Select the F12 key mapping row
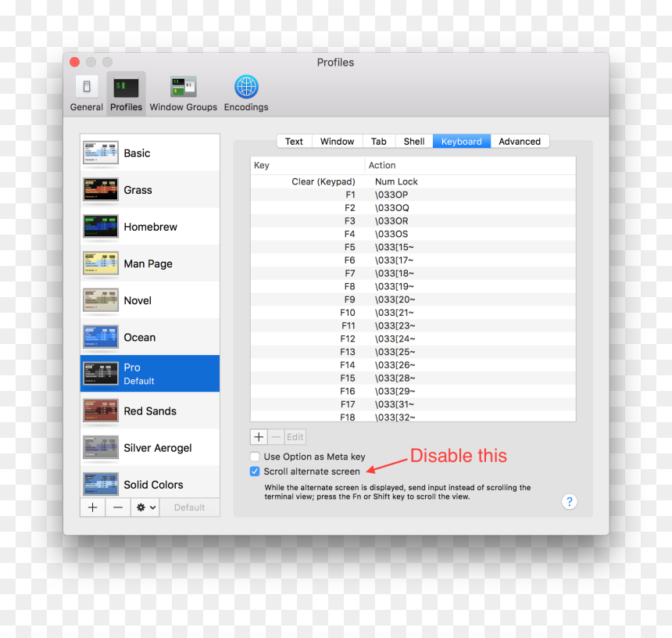This screenshot has height=638, width=672. (x=413, y=339)
